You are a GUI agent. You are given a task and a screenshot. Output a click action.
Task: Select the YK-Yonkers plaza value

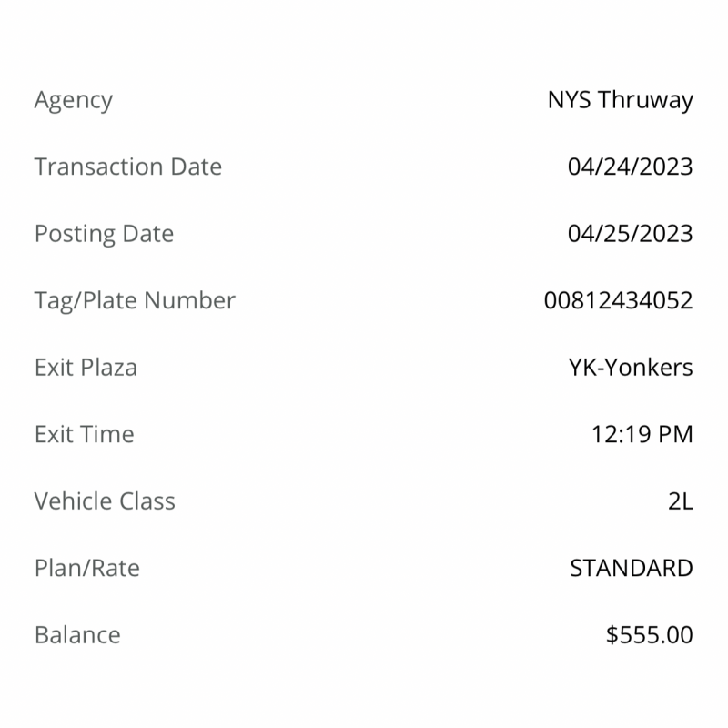click(x=631, y=368)
